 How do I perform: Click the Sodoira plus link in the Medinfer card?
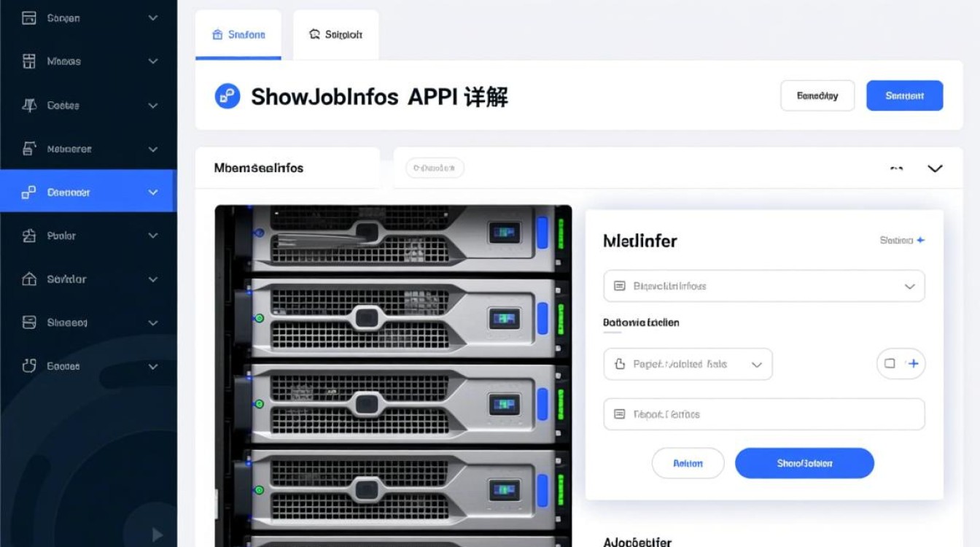click(903, 240)
